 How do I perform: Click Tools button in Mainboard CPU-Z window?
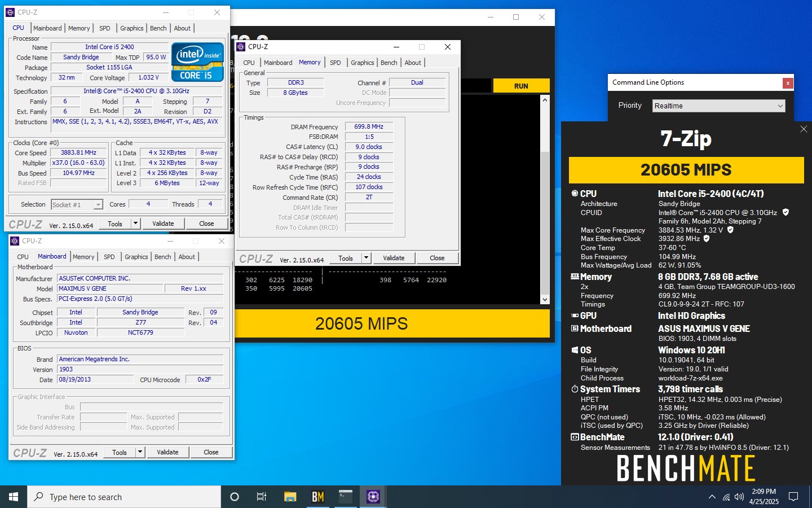point(120,452)
